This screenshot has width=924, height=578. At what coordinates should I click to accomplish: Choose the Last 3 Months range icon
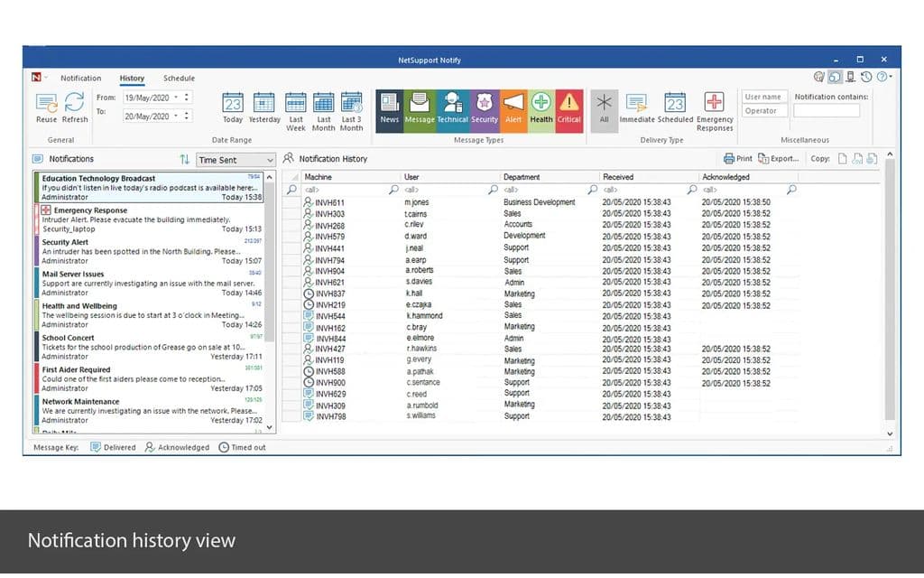[x=352, y=103]
